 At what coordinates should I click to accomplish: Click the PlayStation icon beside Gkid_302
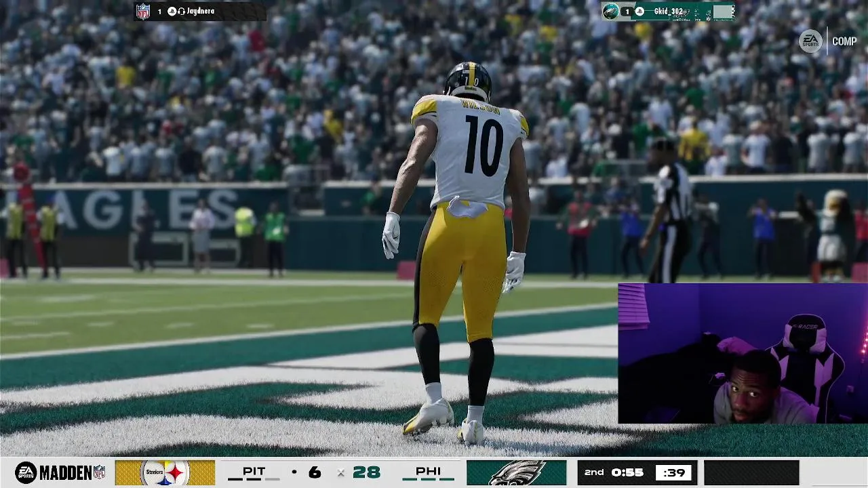point(639,12)
